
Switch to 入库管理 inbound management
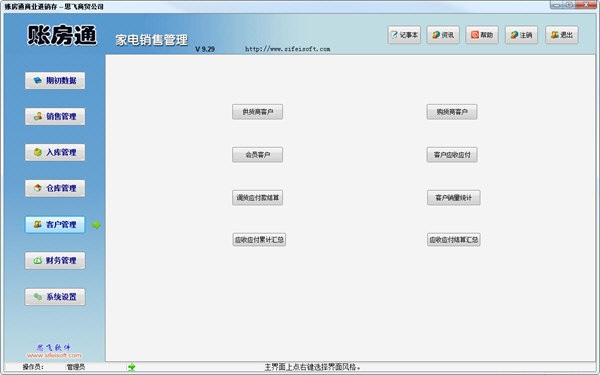[x=55, y=152]
